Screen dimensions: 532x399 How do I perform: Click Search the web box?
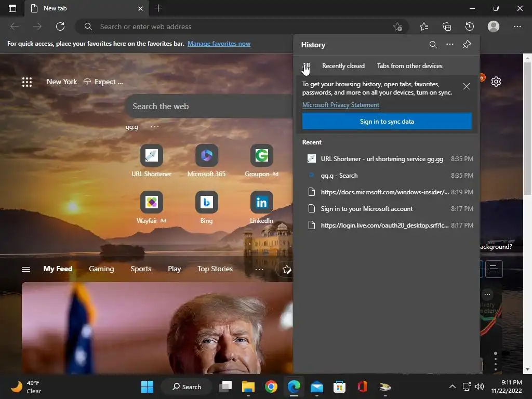pyautogui.click(x=209, y=106)
